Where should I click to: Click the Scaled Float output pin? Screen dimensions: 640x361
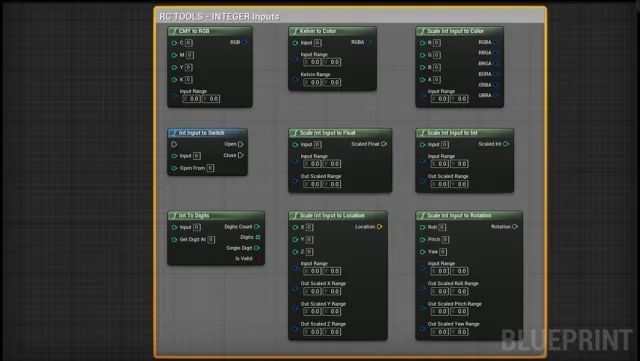click(x=384, y=144)
